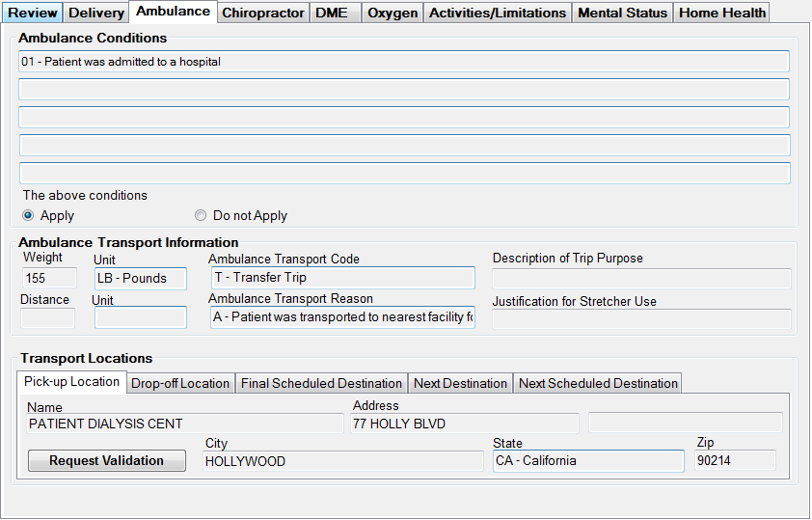Expand the Ambulance Transport Reason dropdown
812x520 pixels.
tap(341, 317)
